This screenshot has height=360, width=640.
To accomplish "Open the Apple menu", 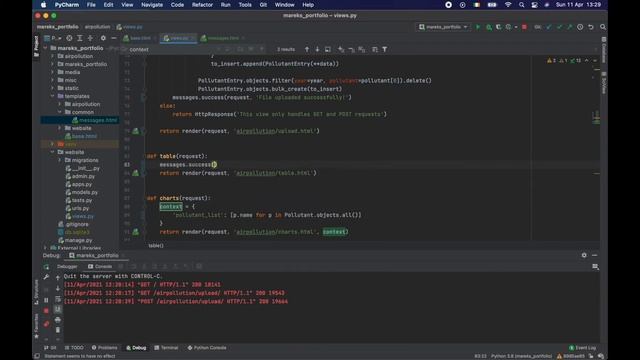I will tap(44, 5).
